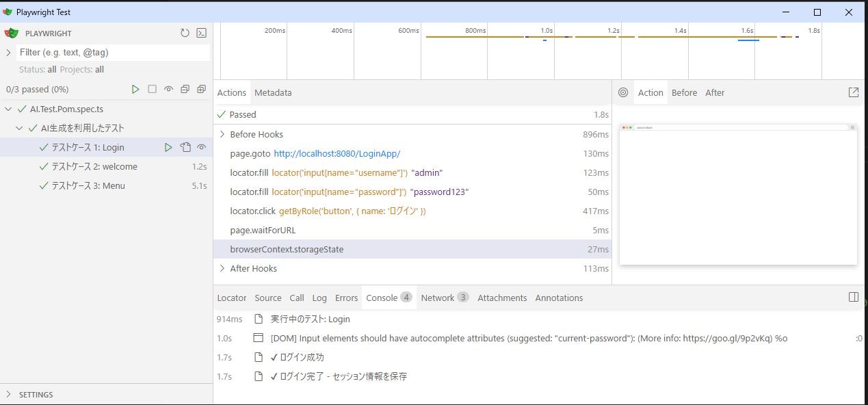868x405 pixels.
Task: Select the page.goto action row
Action: tap(412, 153)
